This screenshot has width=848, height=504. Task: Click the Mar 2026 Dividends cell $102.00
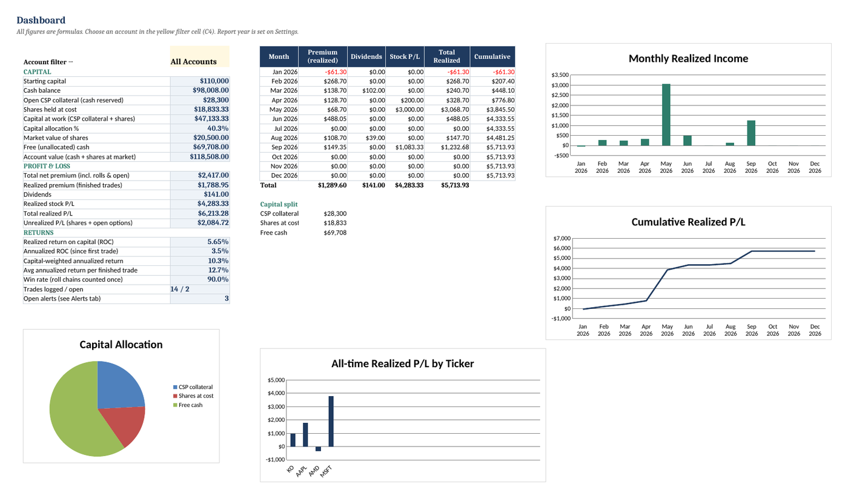click(367, 91)
